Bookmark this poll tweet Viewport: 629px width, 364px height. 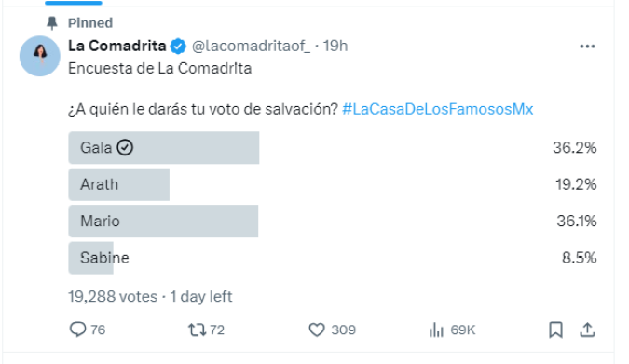[x=555, y=330]
